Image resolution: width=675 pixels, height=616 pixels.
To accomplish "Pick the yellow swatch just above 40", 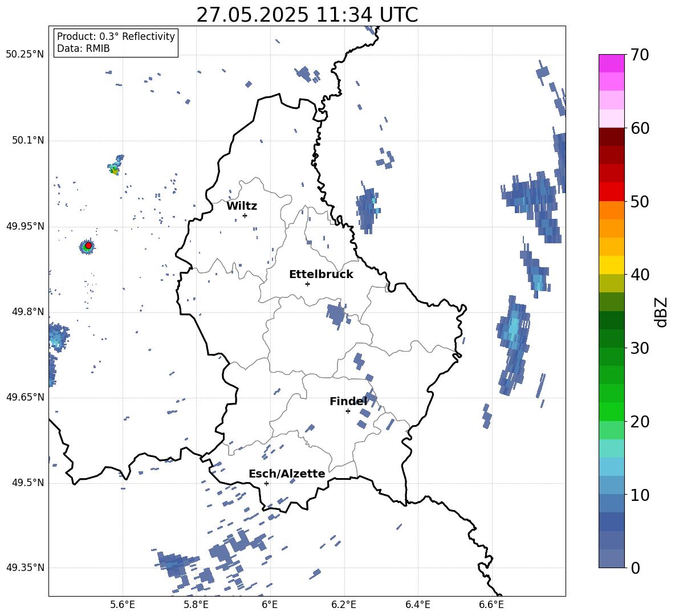I will [611, 265].
